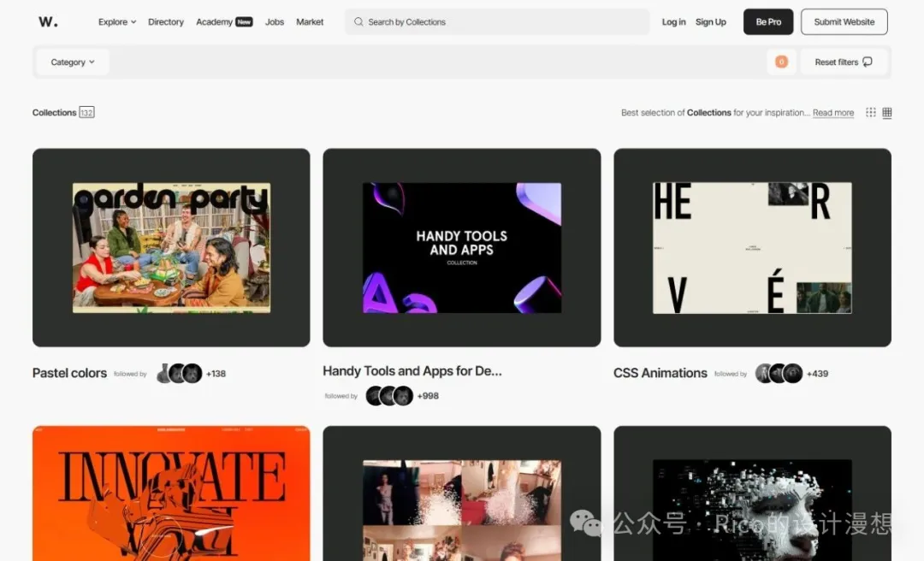Click the Read more link
Screen dimensions: 924x561
coord(832,113)
